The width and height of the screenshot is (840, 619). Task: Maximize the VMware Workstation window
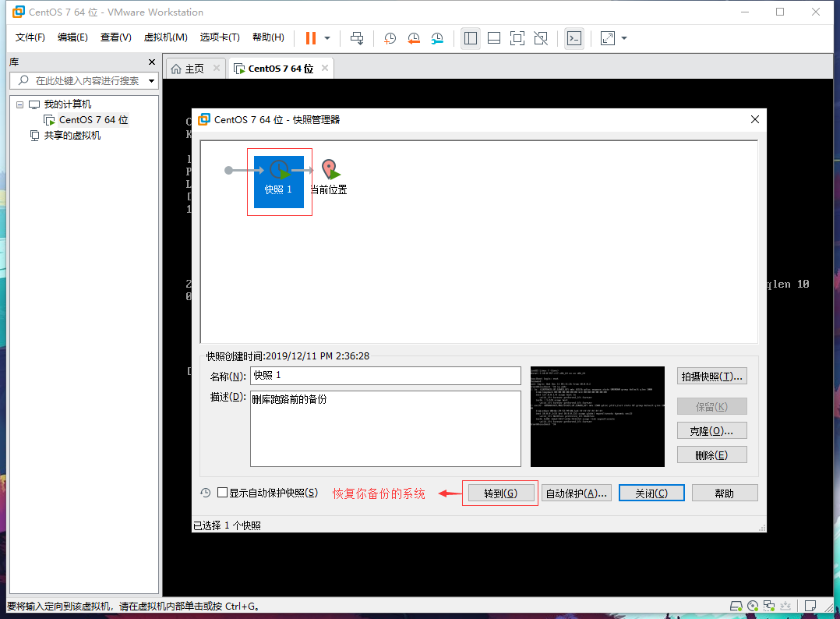[780, 12]
